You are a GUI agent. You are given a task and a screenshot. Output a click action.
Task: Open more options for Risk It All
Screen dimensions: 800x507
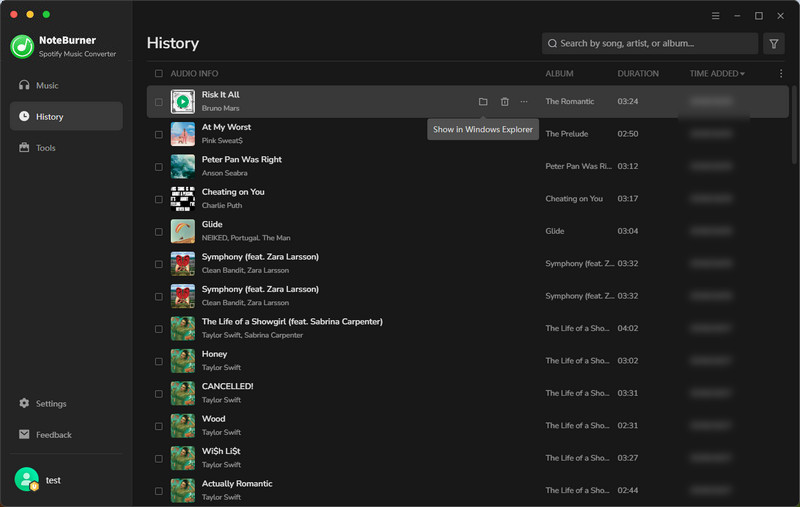point(524,102)
